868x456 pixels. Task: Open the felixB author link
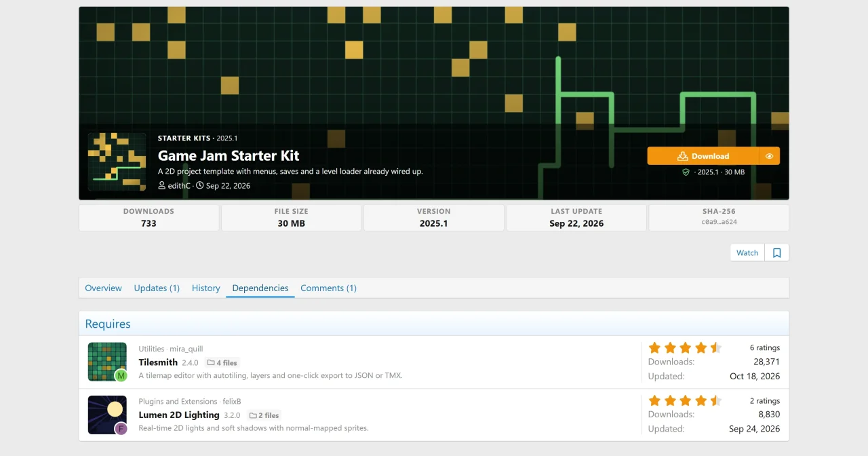[232, 402]
